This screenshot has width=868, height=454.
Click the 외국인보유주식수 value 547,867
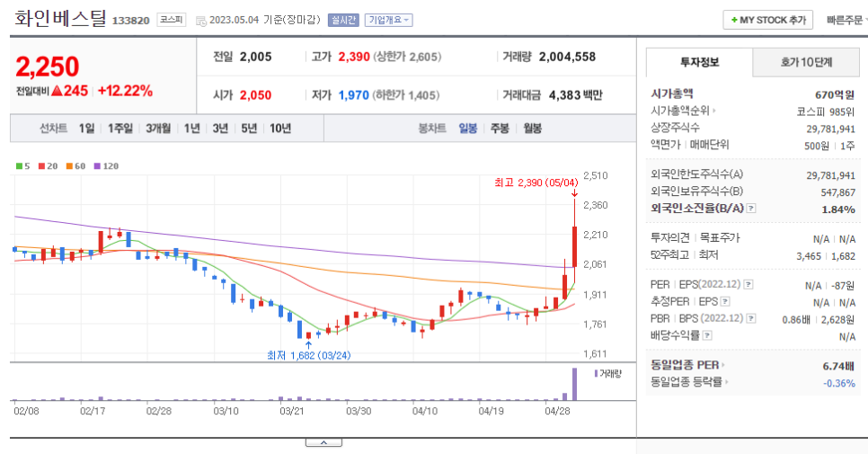pyautogui.click(x=838, y=192)
